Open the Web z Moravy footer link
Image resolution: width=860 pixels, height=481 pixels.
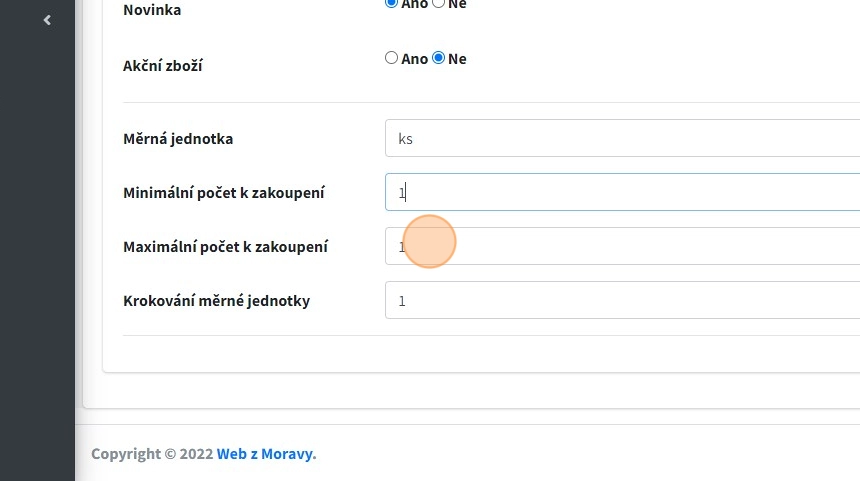pos(264,454)
